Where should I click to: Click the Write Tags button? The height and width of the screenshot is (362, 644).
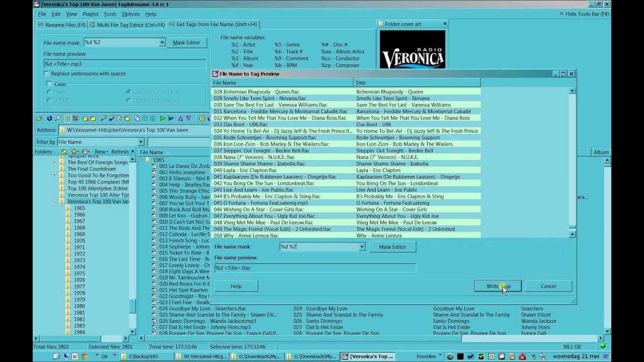click(498, 286)
